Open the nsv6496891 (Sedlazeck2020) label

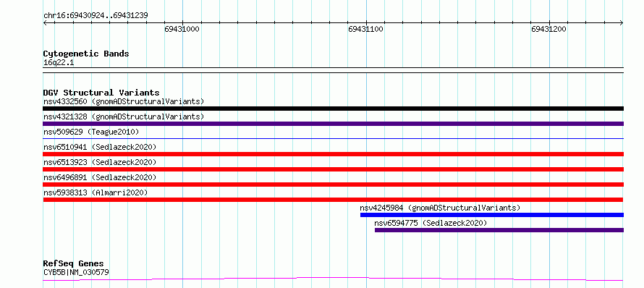(x=100, y=177)
